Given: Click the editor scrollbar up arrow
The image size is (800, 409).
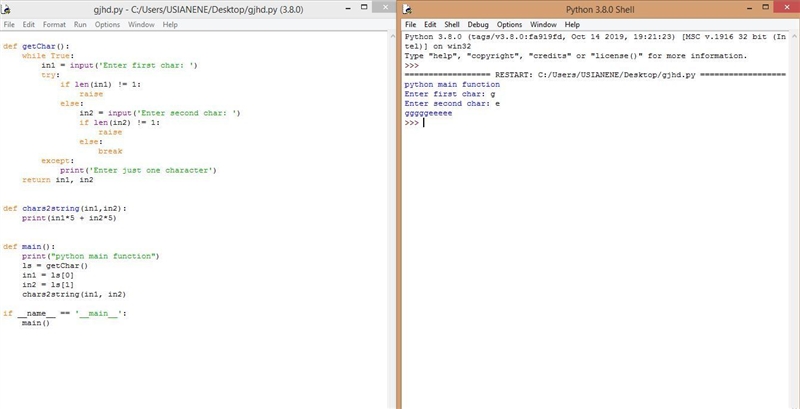Looking at the screenshot, I should coord(392,37).
